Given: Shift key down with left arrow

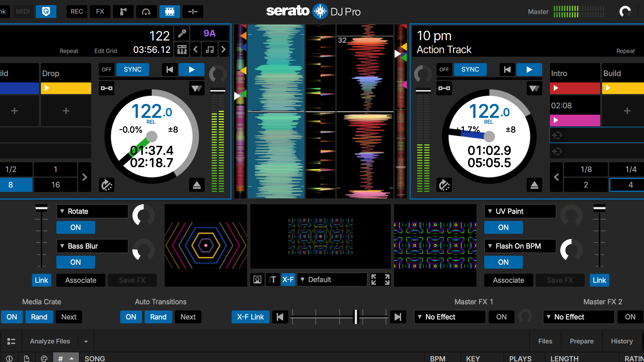Looking at the screenshot, I should point(196,50).
